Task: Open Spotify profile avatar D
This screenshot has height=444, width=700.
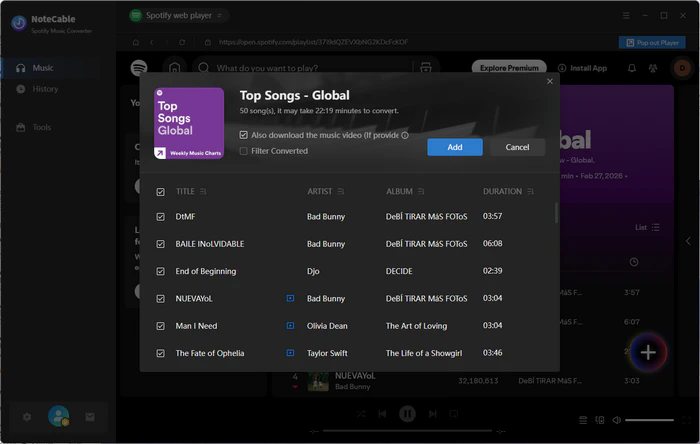Action: [682, 68]
